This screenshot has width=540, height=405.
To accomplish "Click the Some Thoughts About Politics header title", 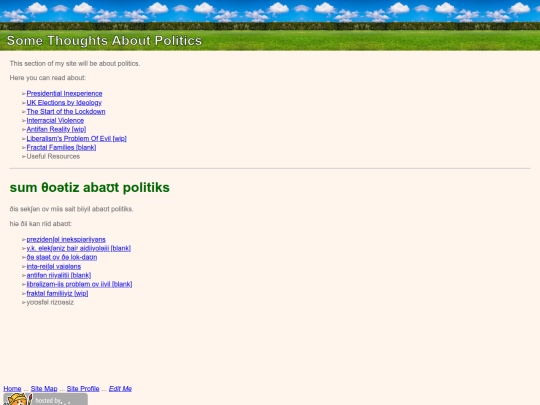I will [104, 41].
